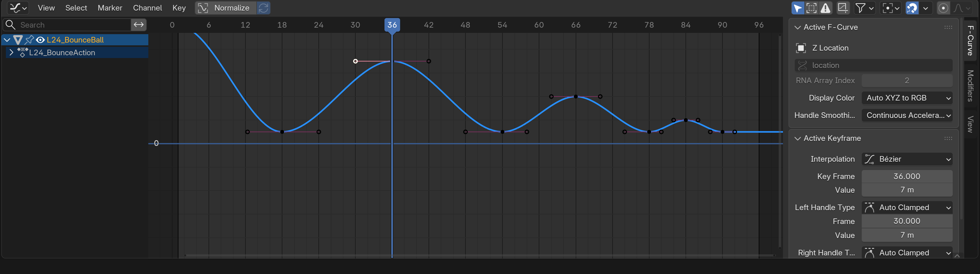Hide L24_BounceBall curves with eye icon
The height and width of the screenshot is (274, 980).
(x=40, y=40)
